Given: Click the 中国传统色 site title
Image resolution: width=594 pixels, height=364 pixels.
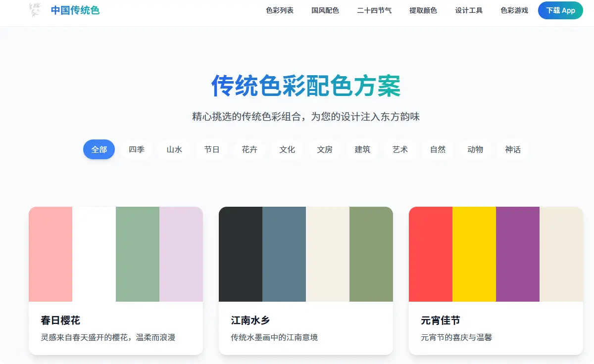Looking at the screenshot, I should pyautogui.click(x=75, y=10).
